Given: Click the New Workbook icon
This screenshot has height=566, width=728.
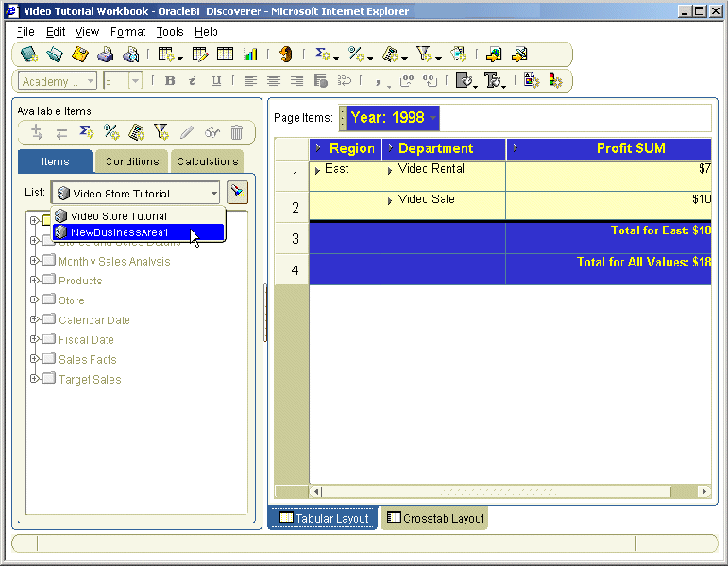Looking at the screenshot, I should coord(29,55).
